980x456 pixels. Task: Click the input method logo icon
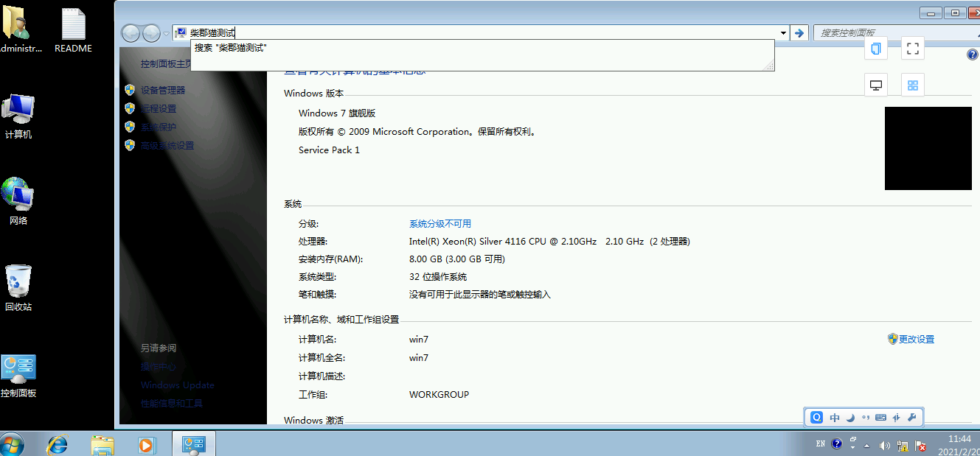[x=816, y=417]
